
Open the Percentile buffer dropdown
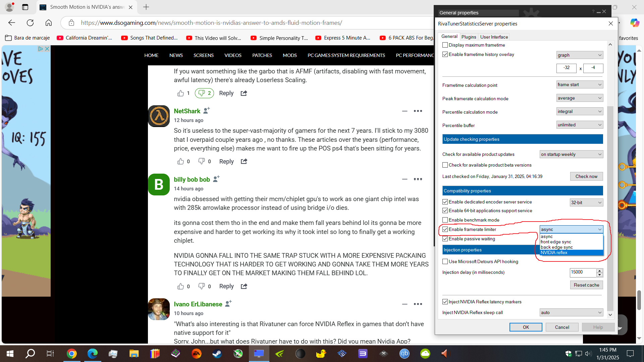tap(579, 125)
